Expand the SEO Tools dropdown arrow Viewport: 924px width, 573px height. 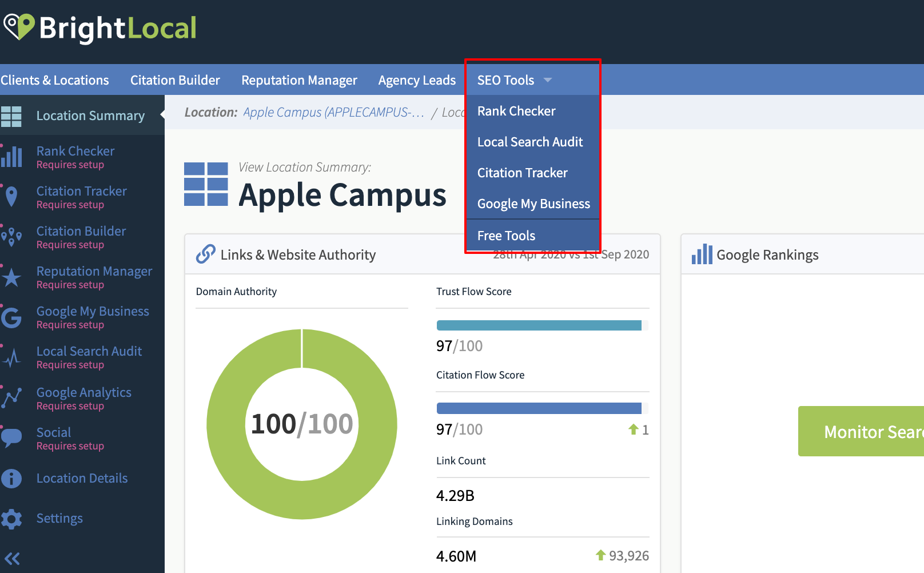[x=548, y=80]
